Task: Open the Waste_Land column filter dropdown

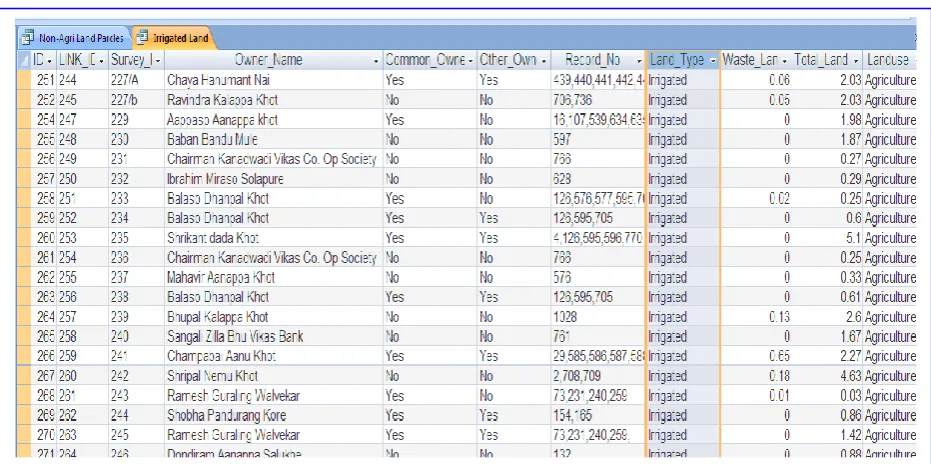Action: 785,61
